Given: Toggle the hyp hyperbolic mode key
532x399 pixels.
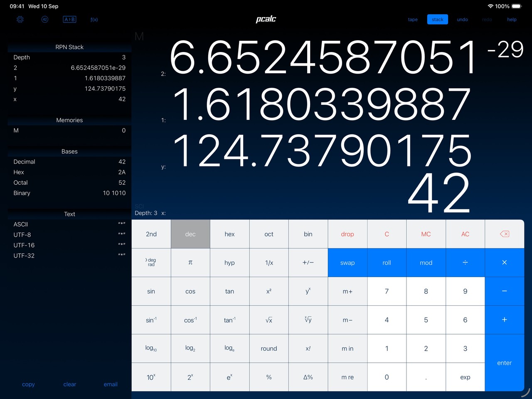Looking at the screenshot, I should coord(229,263).
